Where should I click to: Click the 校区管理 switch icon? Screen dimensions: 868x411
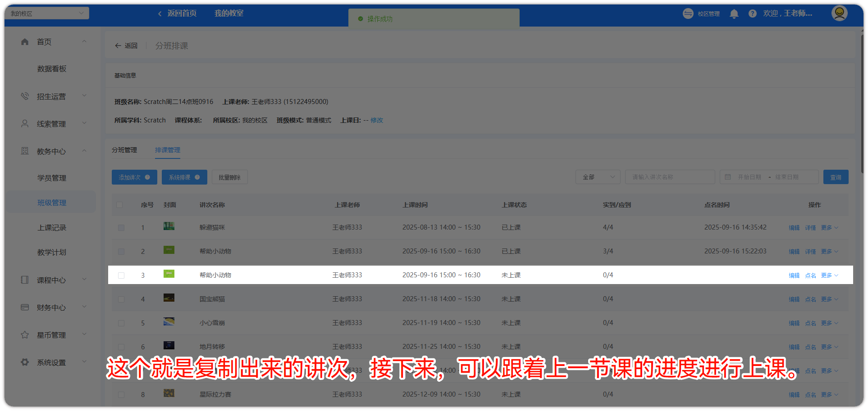coord(688,14)
